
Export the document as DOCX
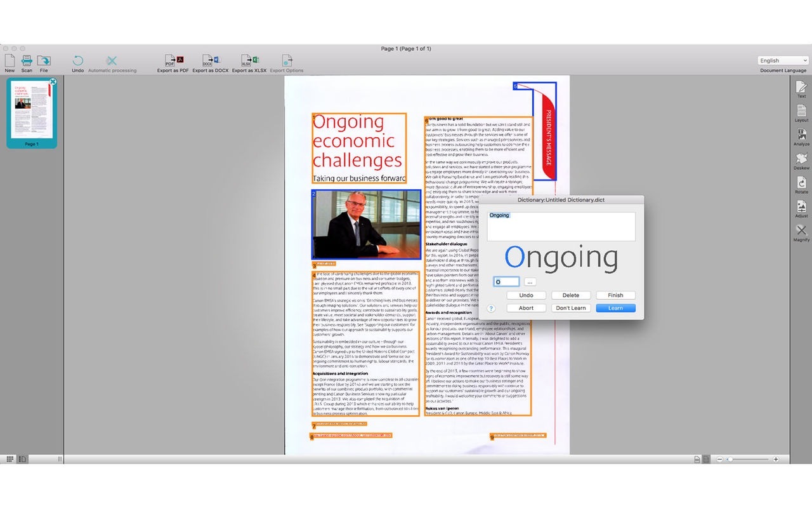pos(210,61)
